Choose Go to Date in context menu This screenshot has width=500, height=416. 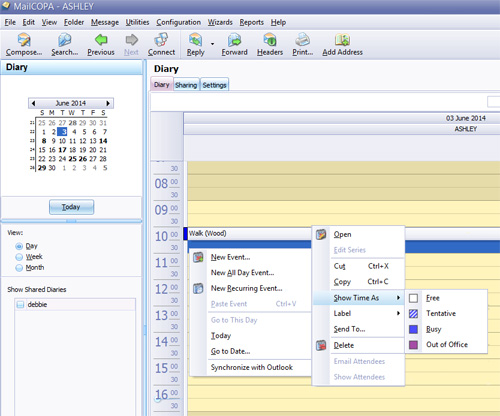pos(230,351)
